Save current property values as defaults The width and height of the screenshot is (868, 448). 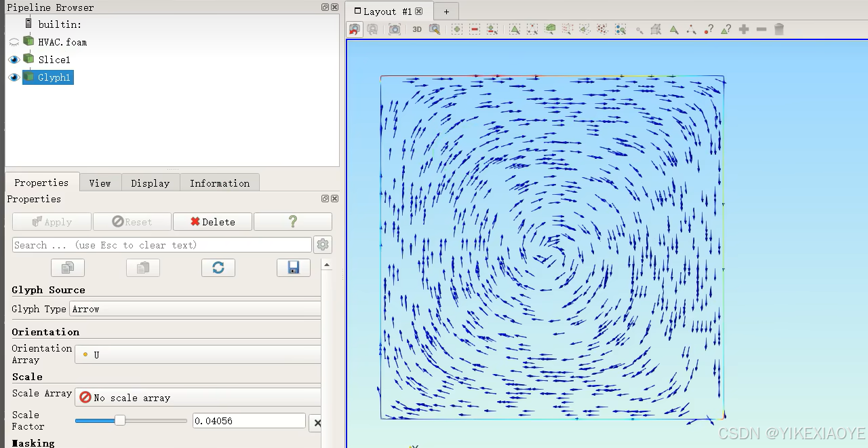click(x=293, y=267)
